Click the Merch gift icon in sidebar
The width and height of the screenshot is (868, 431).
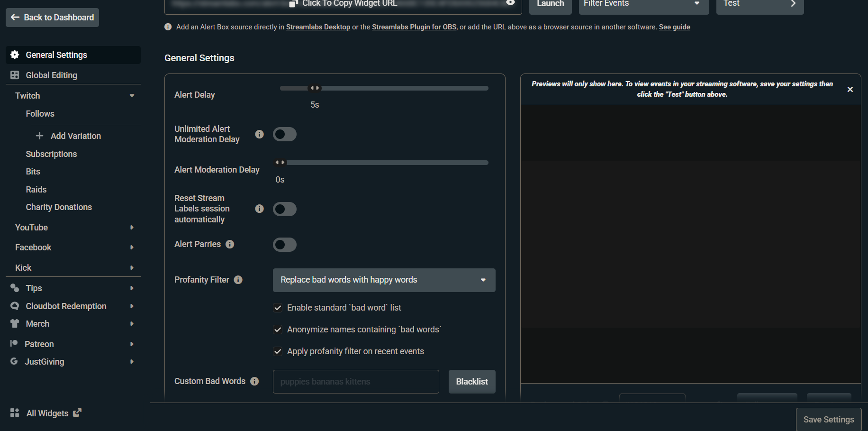pos(15,323)
